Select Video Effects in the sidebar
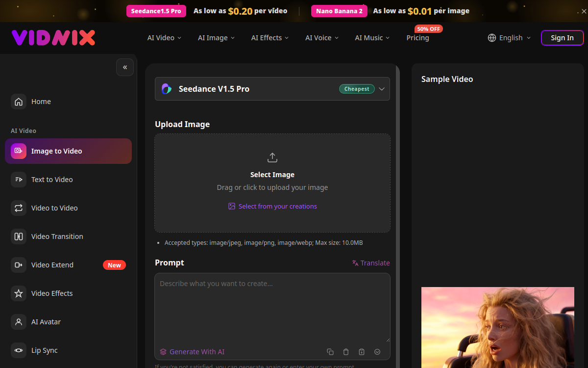Viewport: 588px width, 368px height. coord(69,293)
